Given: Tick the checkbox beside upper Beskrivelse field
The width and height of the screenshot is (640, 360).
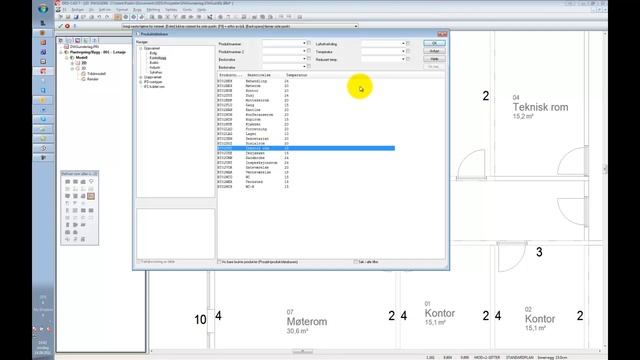Looking at the screenshot, I should 309,59.
